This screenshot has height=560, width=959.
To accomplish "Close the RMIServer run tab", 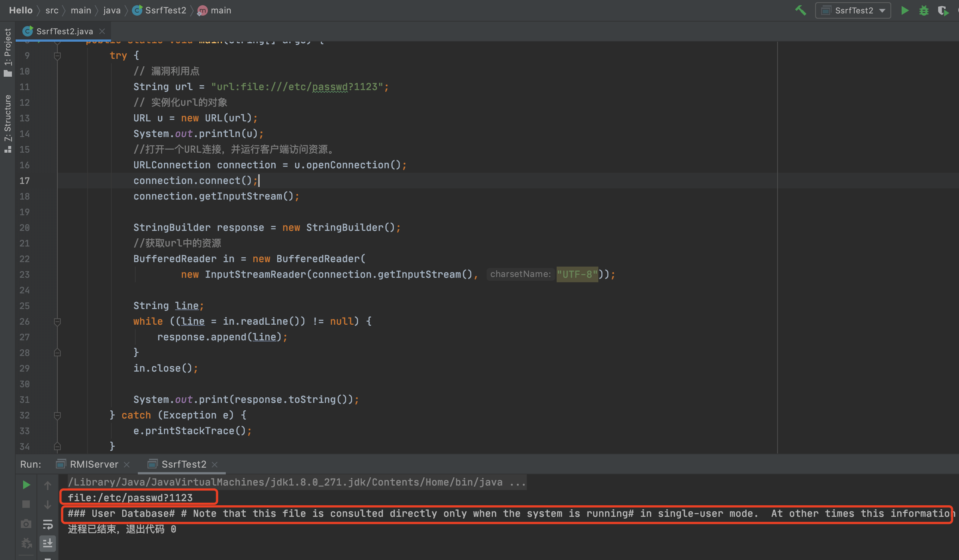I will click(x=127, y=465).
